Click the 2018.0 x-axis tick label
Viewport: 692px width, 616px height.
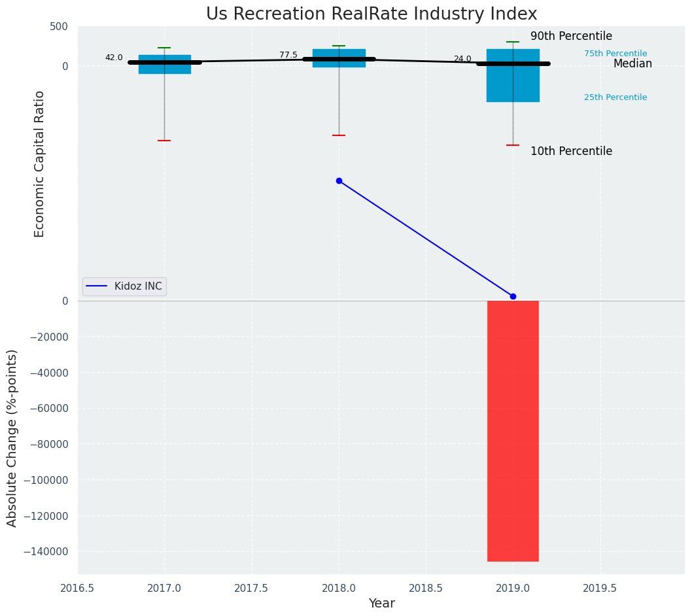pyautogui.click(x=339, y=588)
